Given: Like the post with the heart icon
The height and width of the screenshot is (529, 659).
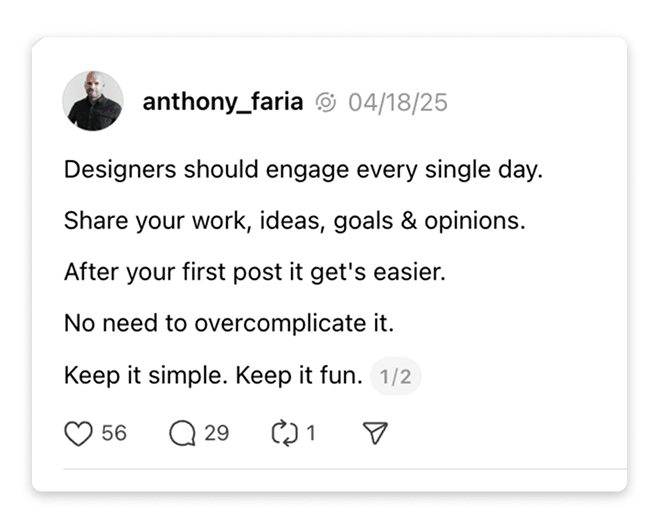Looking at the screenshot, I should tap(78, 433).
